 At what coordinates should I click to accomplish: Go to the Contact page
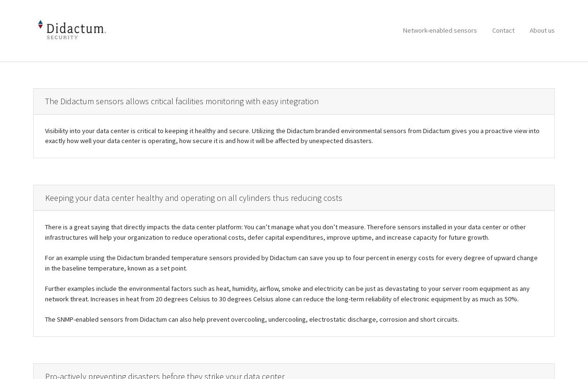503,30
